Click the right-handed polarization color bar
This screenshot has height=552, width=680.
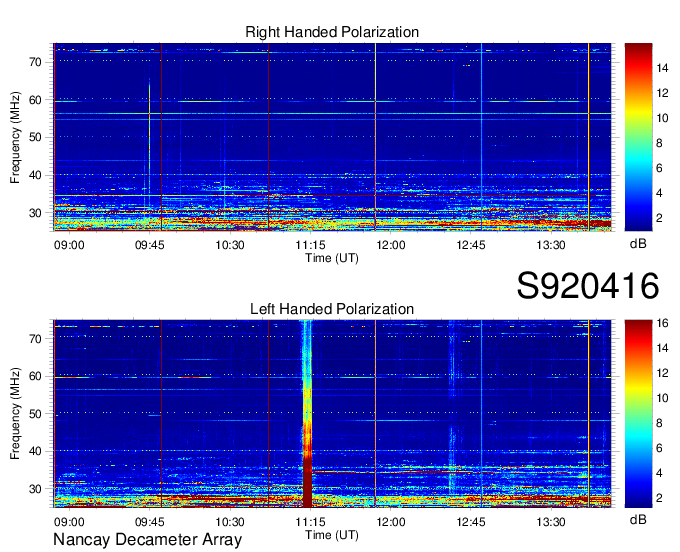[x=638, y=137]
